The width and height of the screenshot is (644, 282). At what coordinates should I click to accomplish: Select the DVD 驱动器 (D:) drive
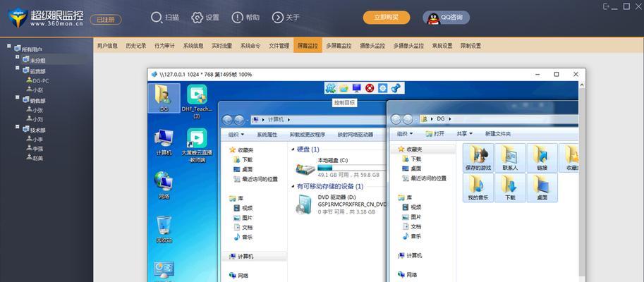point(341,204)
